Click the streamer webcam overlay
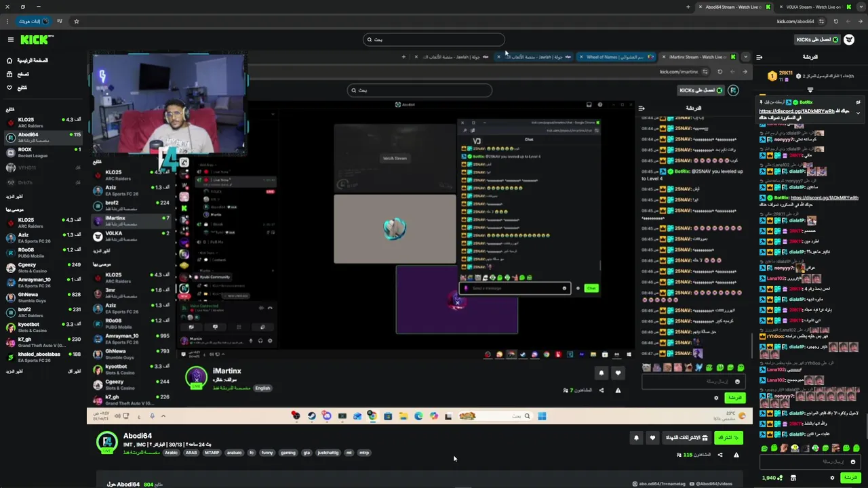Image resolution: width=868 pixels, height=488 pixels. pyautogui.click(x=169, y=105)
